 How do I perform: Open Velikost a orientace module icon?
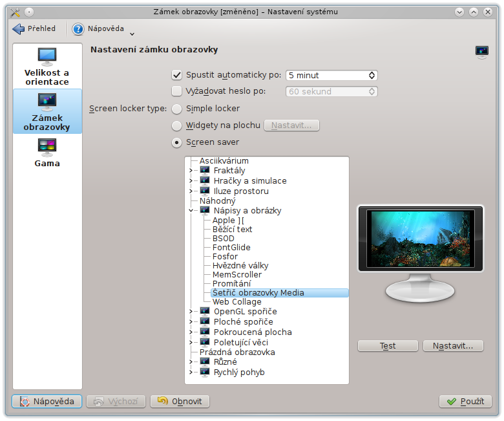(47, 57)
